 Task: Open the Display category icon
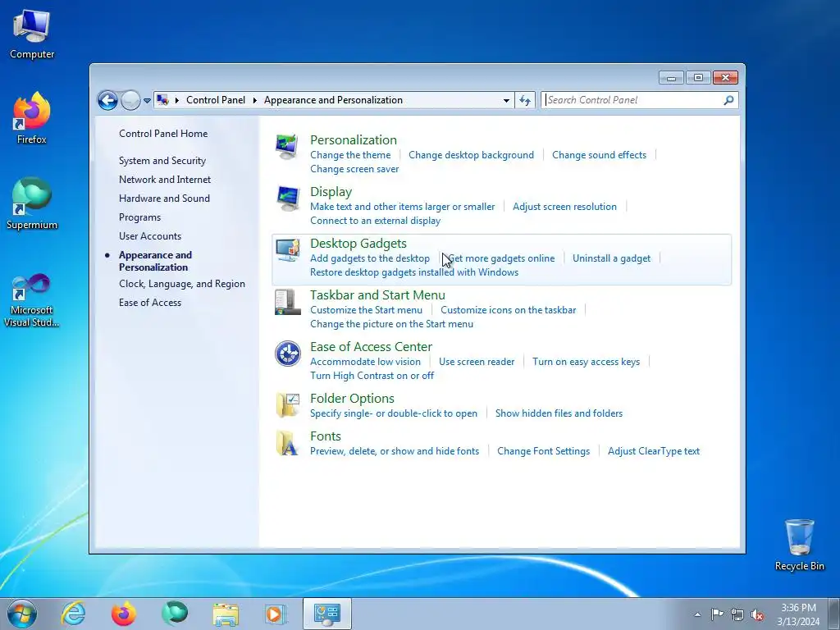point(287,199)
